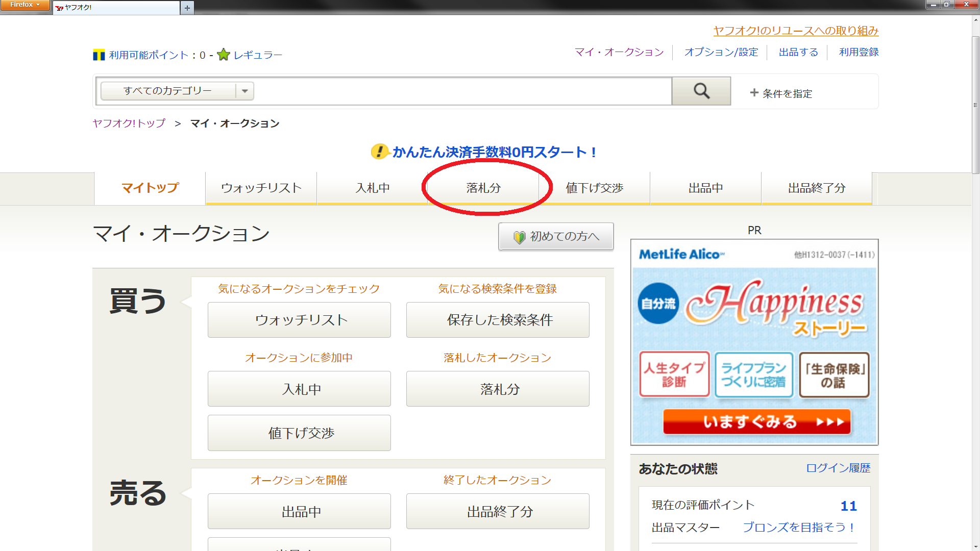Click the 出品中 button under 売る
This screenshot has height=551, width=980.
coord(299,512)
